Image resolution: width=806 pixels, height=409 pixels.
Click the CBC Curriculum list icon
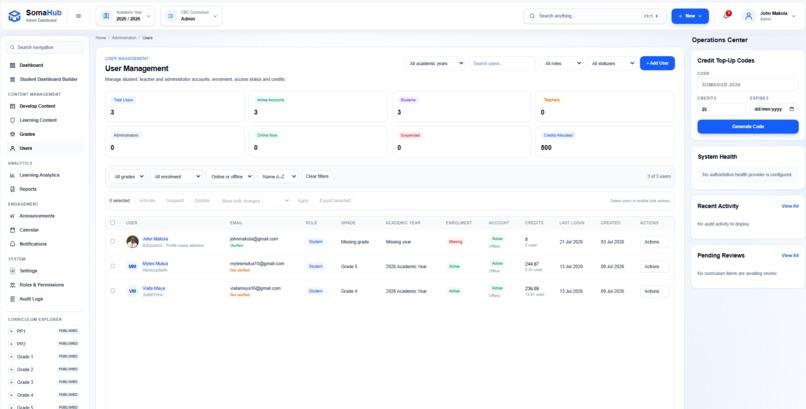point(171,16)
